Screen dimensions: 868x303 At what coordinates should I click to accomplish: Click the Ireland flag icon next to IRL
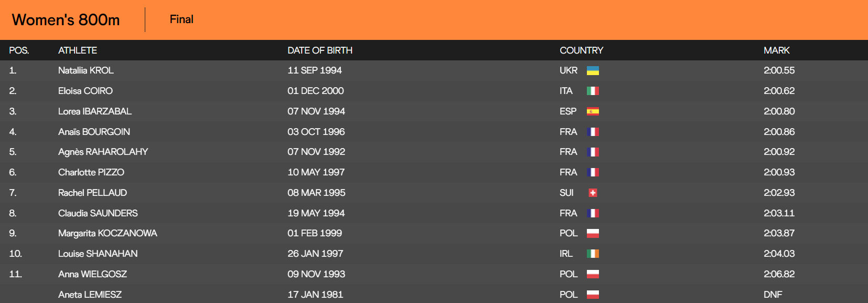click(x=593, y=254)
